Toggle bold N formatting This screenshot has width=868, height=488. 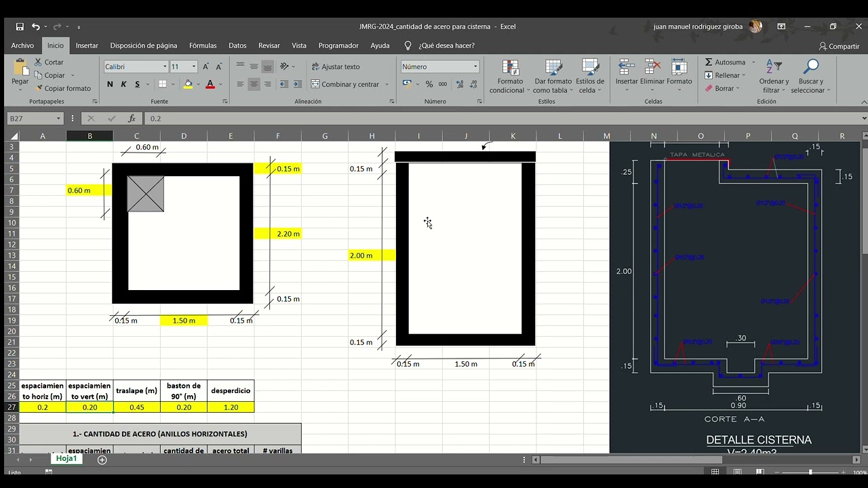tap(110, 84)
